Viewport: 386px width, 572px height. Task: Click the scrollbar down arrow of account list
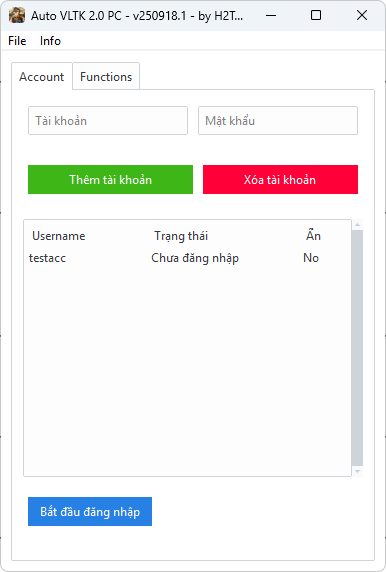click(x=358, y=471)
